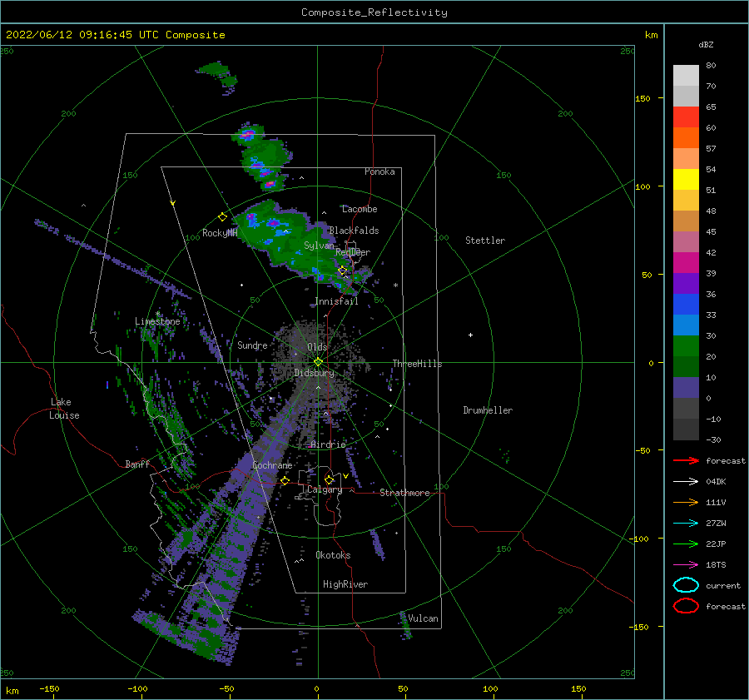Click the Lacombe town label
The height and width of the screenshot is (700, 749).
tap(360, 209)
